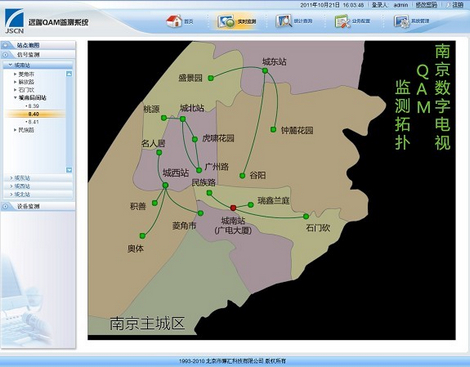Open the 系统管理 gear monitor icon
Image resolution: width=470 pixels, height=367 pixels.
coord(401,21)
